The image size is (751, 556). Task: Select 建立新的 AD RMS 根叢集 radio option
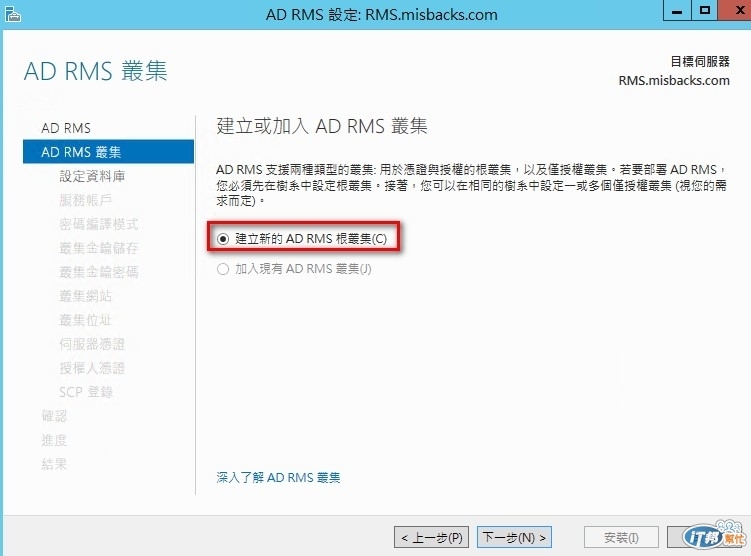click(x=302, y=238)
